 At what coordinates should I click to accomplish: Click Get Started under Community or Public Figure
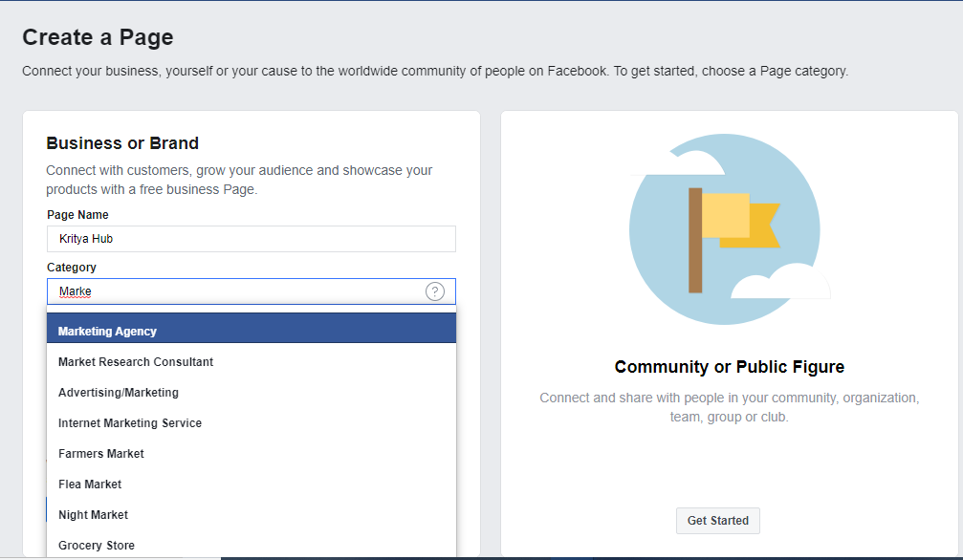coord(717,521)
